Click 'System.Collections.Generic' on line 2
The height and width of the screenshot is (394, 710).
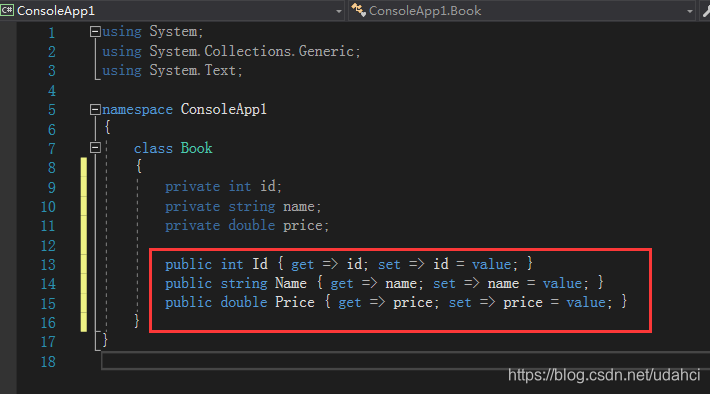pyautogui.click(x=251, y=51)
